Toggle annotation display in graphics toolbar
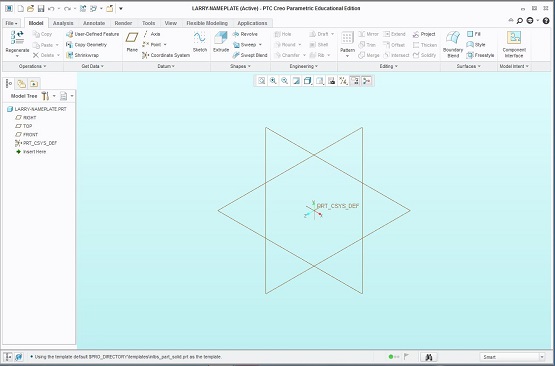This screenshot has width=555, height=366. click(x=355, y=81)
